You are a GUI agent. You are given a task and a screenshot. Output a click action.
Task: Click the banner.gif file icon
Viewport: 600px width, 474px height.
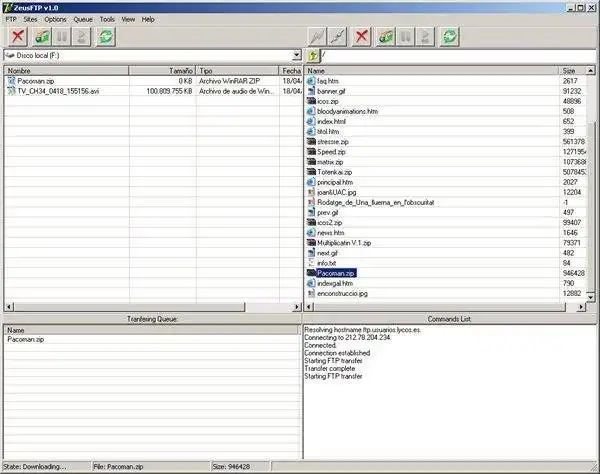(x=311, y=91)
